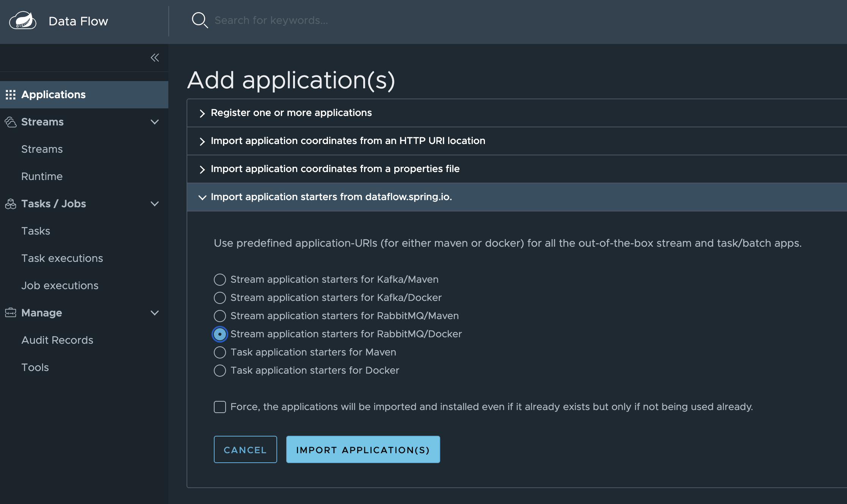
Task: Click the Applications grid icon
Action: pyautogui.click(x=11, y=95)
